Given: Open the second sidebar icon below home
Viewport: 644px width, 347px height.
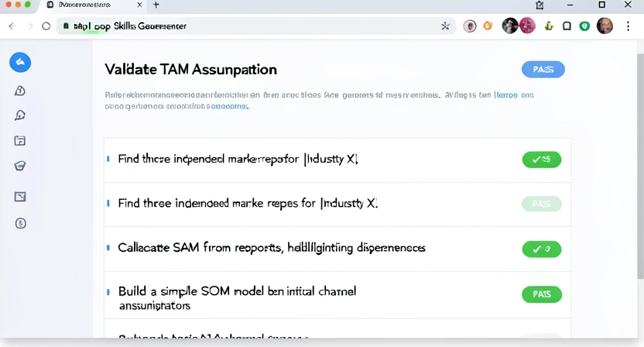Looking at the screenshot, I should click(x=20, y=91).
